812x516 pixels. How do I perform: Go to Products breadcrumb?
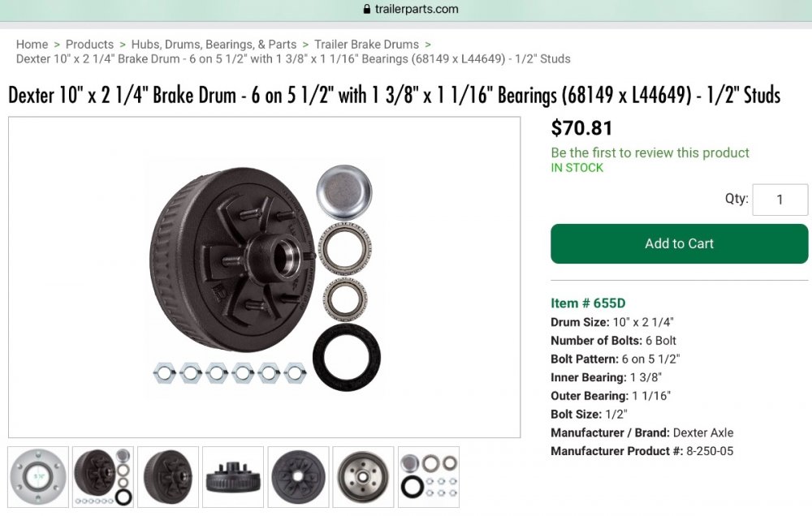click(89, 45)
